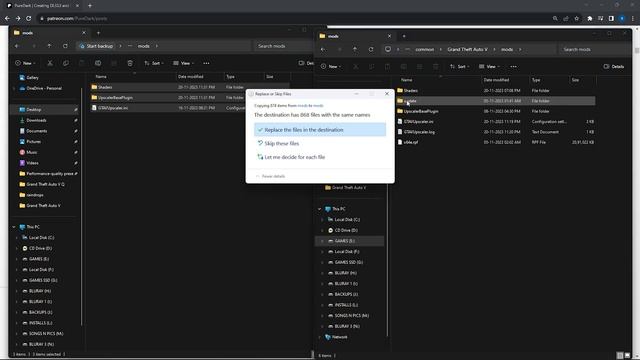Refresh the right Explorer window

pos(371,49)
